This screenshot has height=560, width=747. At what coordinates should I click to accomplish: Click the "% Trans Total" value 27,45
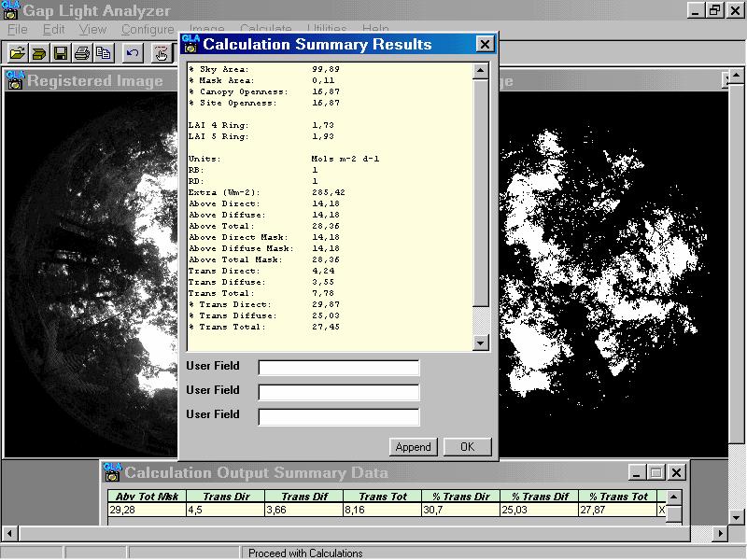[x=326, y=327]
